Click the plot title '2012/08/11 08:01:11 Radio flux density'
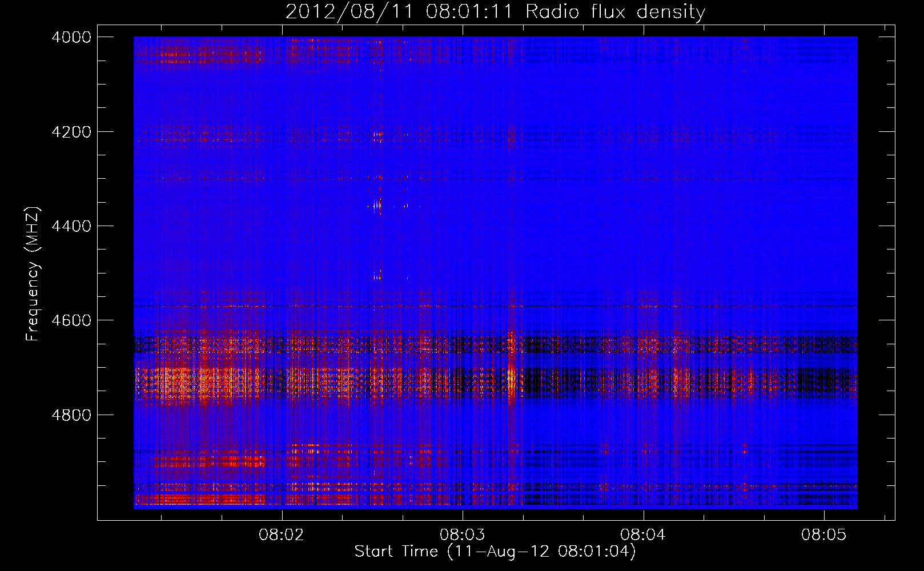The image size is (924, 571). [x=495, y=11]
